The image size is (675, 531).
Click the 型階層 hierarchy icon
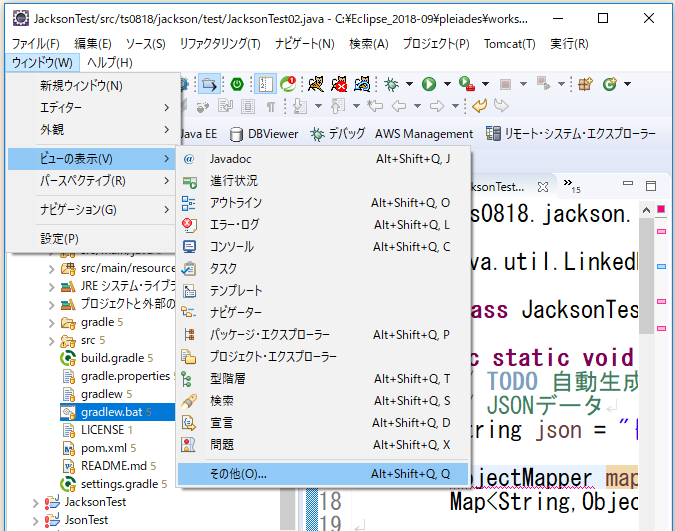[x=187, y=379]
